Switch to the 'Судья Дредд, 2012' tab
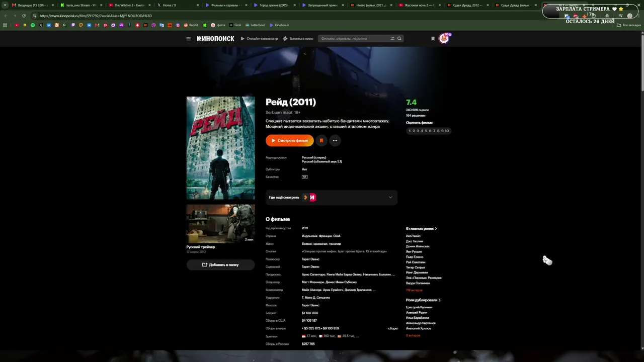 click(x=467, y=5)
